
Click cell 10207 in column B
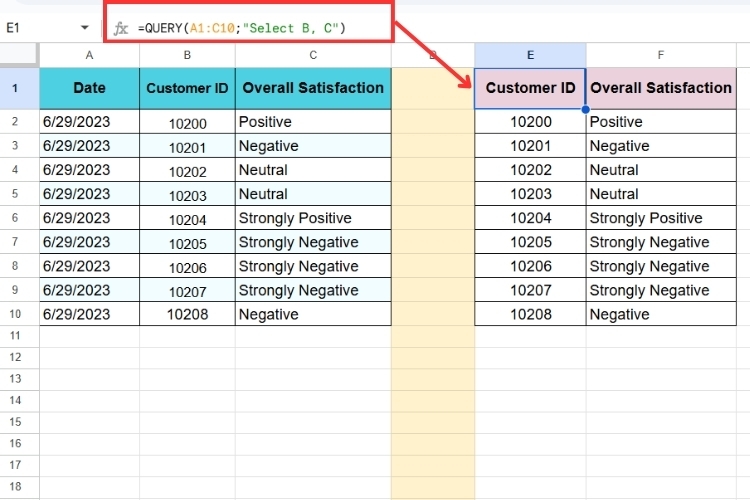(187, 290)
